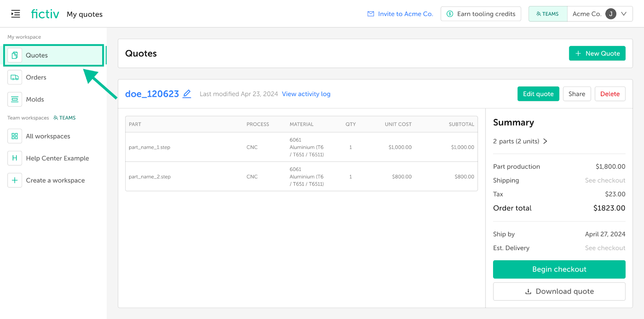Choose Create a workspace
This screenshot has height=319, width=644.
coord(56,180)
